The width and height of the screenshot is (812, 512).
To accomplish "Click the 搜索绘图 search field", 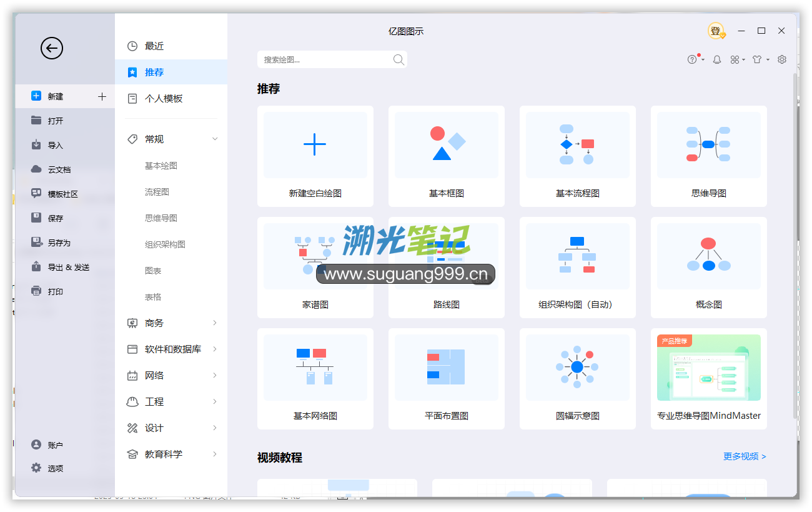I will (325, 59).
